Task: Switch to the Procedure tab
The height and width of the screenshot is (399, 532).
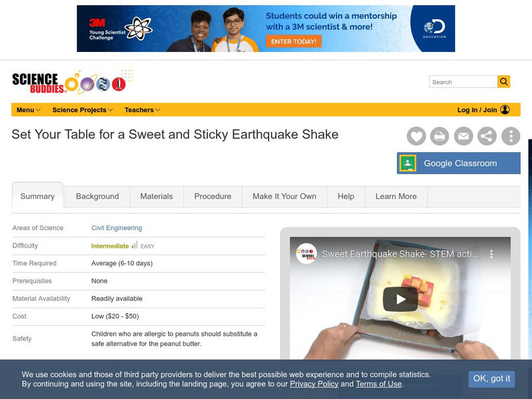Action: click(213, 196)
